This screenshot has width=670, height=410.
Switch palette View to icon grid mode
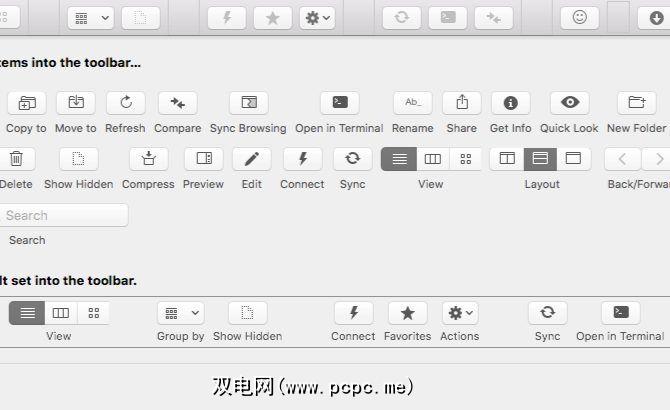click(x=466, y=159)
